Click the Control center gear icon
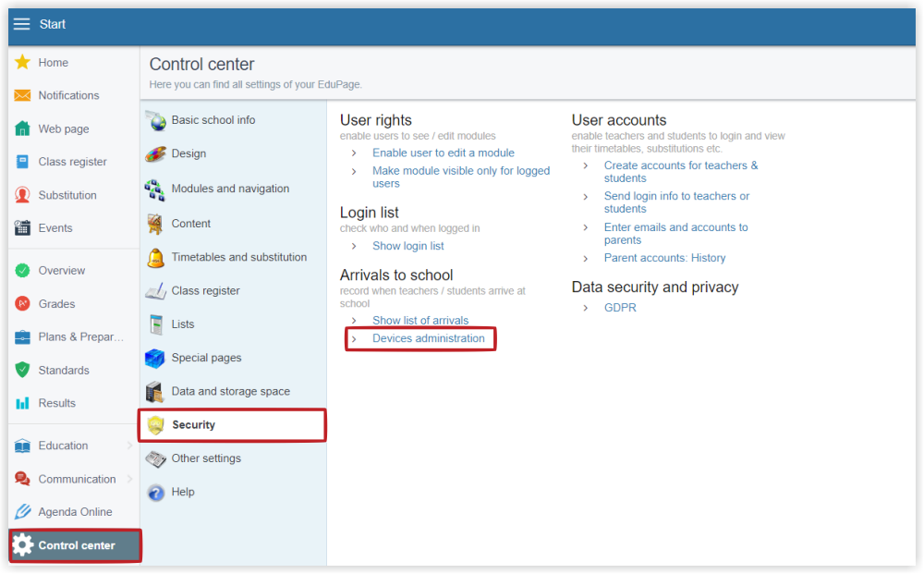Screen dimensions: 924x574 pos(23,545)
